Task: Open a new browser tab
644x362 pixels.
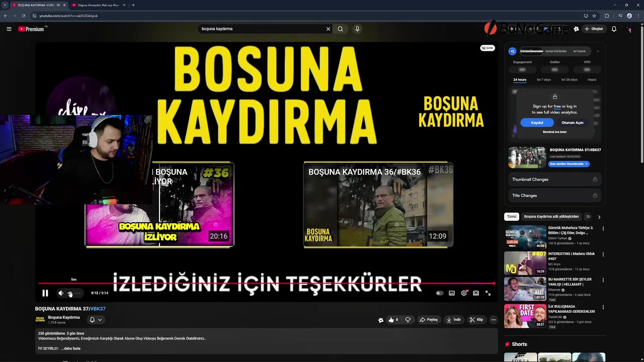Action: [x=133, y=5]
